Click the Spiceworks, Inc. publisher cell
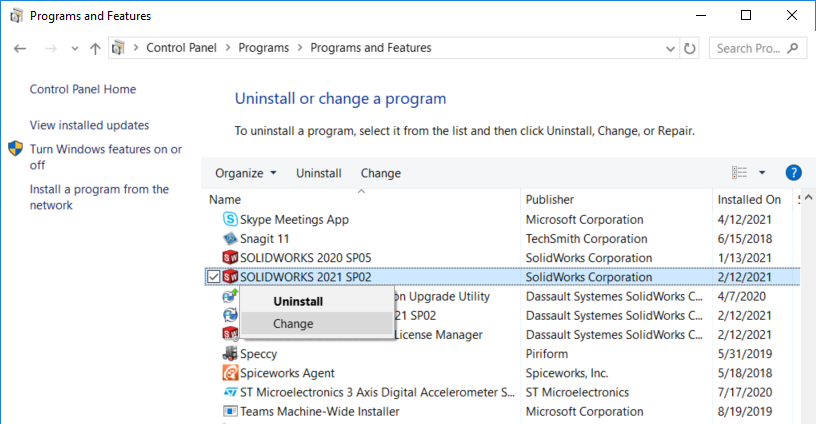816x424 pixels. click(567, 373)
